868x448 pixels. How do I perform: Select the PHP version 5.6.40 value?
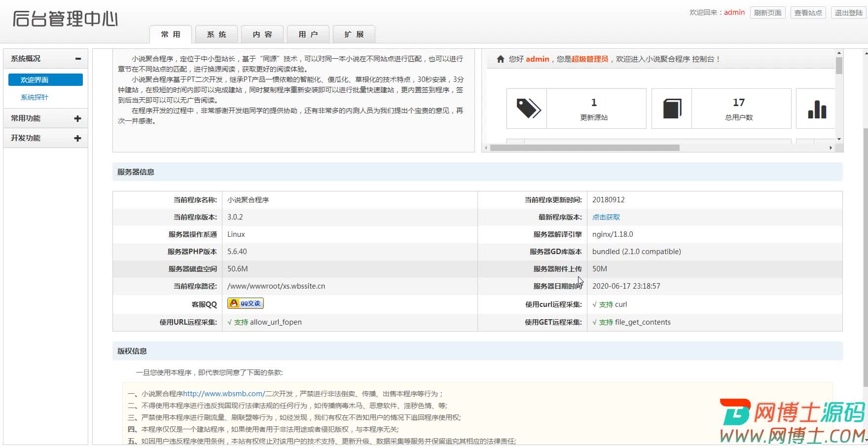tap(237, 252)
